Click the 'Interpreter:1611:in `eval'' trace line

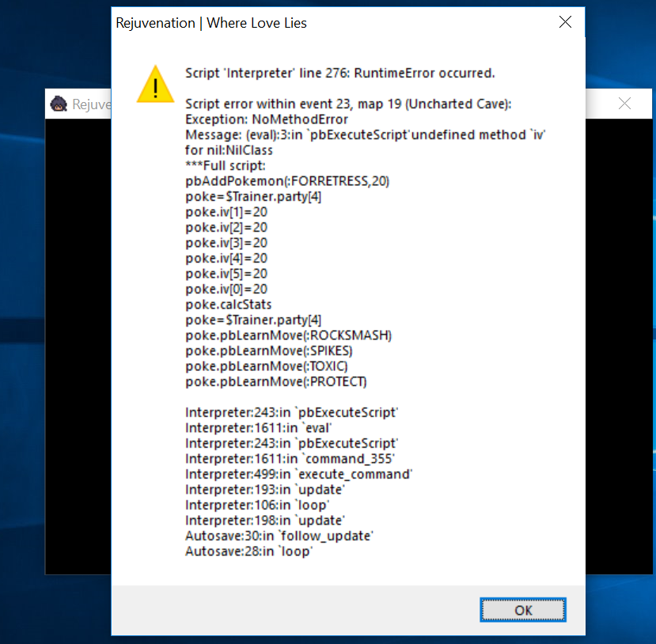click(x=258, y=428)
